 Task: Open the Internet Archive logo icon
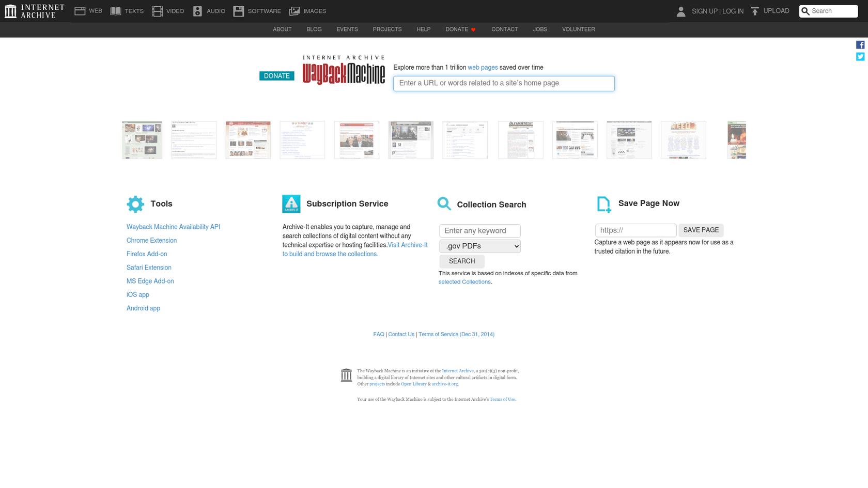point(10,11)
